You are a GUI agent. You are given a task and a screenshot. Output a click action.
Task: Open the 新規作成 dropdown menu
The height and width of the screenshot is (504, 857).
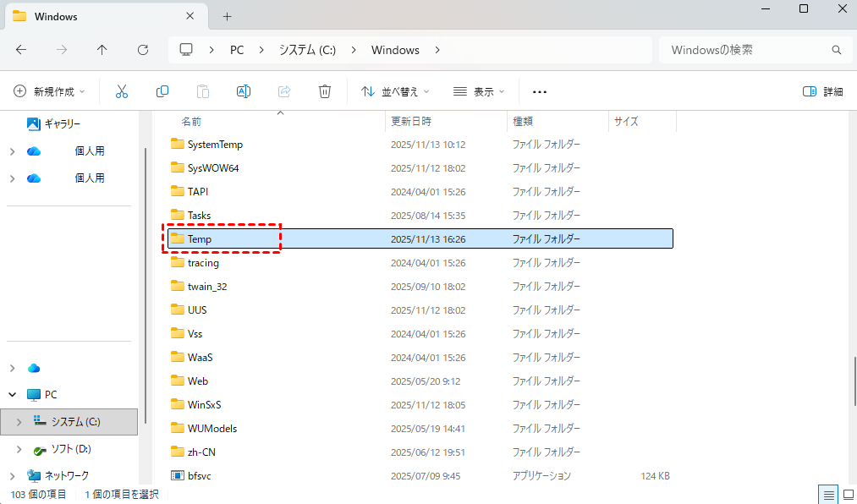pos(49,91)
